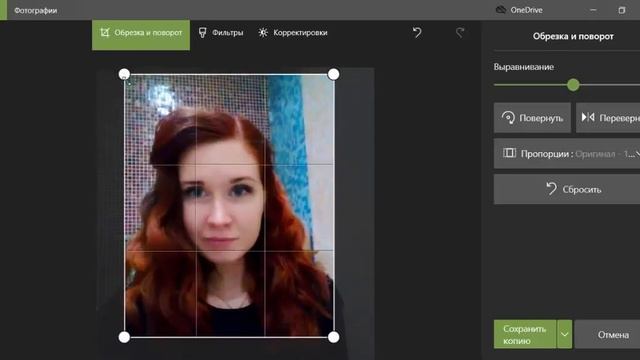The width and height of the screenshot is (640, 360).
Task: Click the Фотографии app title
Action: click(x=36, y=10)
